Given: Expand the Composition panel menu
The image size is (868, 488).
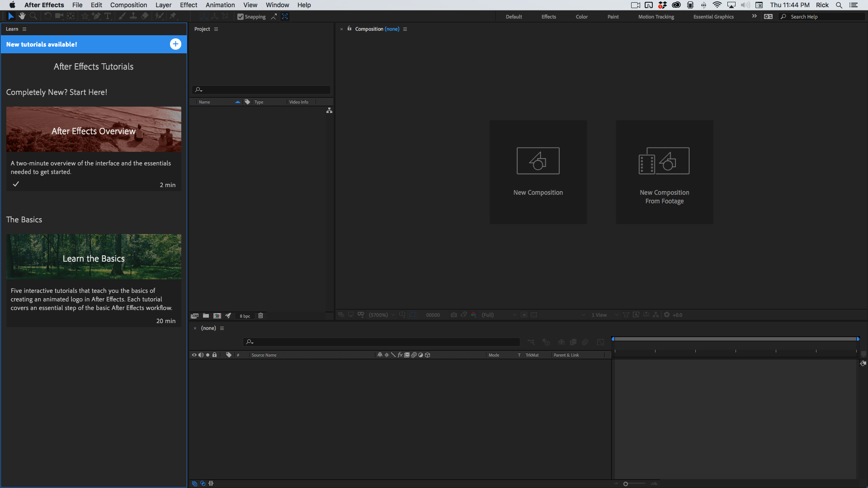Looking at the screenshot, I should [x=405, y=28].
